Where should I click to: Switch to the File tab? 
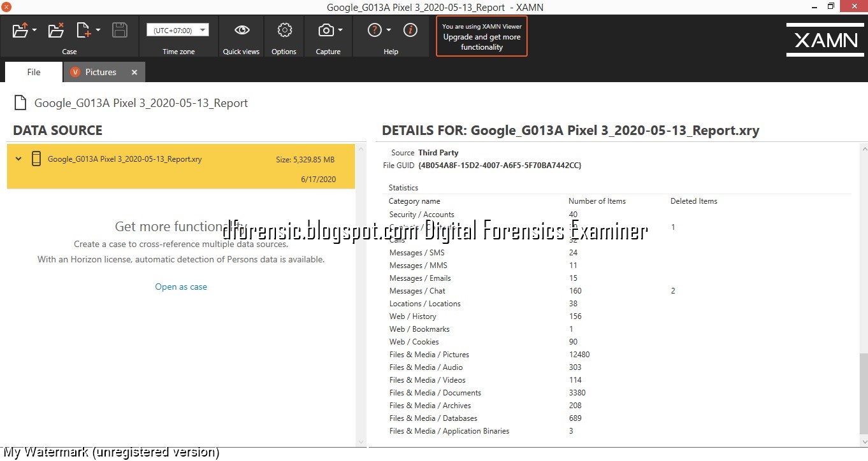pyautogui.click(x=33, y=72)
